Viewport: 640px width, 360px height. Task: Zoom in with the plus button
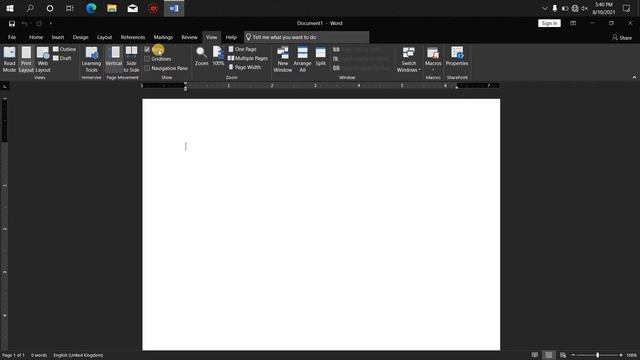(x=621, y=356)
